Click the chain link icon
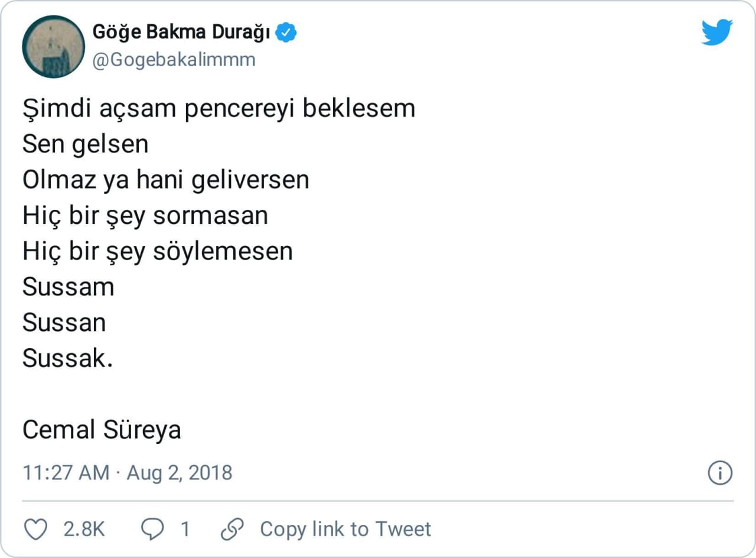756x558 pixels. (232, 529)
